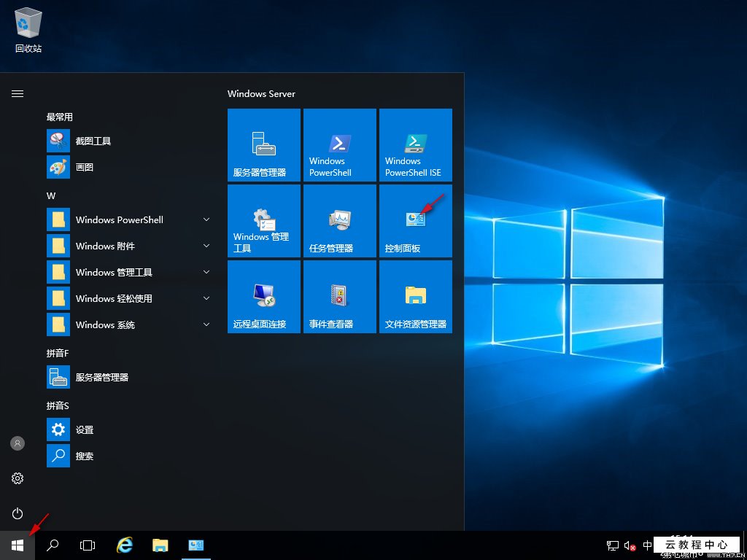
Task: Click the 拼音F group header
Action: [58, 354]
